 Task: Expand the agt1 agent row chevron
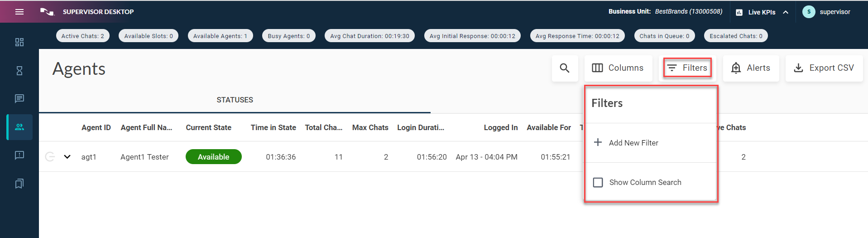coord(67,157)
